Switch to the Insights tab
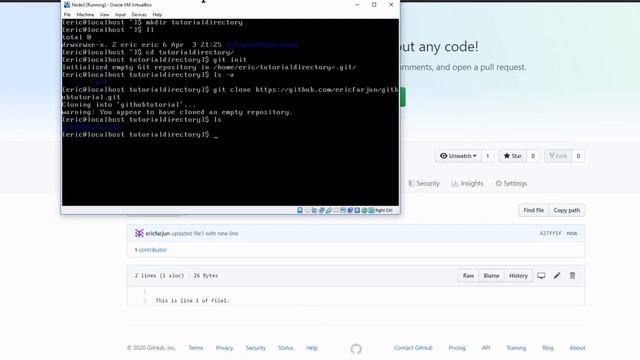 [x=467, y=184]
